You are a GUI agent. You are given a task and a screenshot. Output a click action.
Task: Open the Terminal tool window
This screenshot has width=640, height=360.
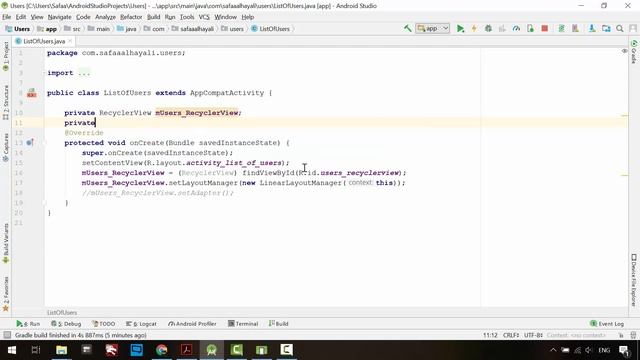pyautogui.click(x=243, y=324)
